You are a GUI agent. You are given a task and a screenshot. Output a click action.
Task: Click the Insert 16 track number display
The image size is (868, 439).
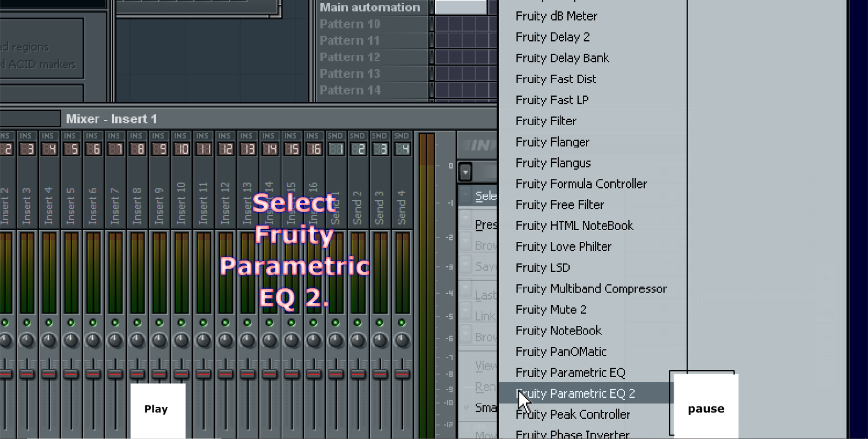(x=314, y=149)
